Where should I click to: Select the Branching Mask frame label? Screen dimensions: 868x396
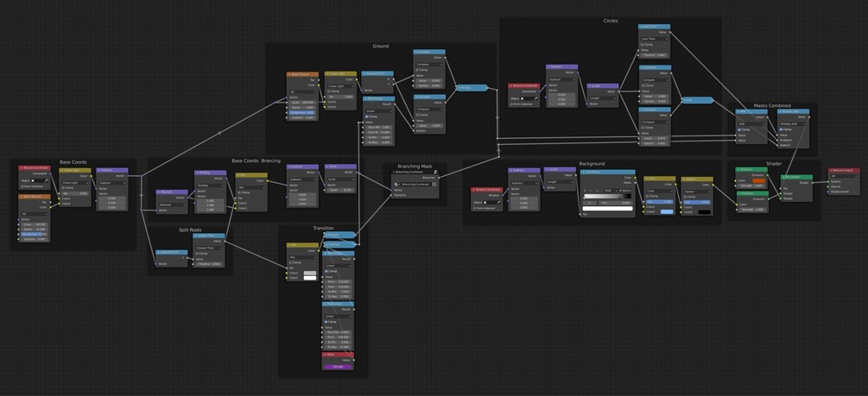(x=415, y=167)
